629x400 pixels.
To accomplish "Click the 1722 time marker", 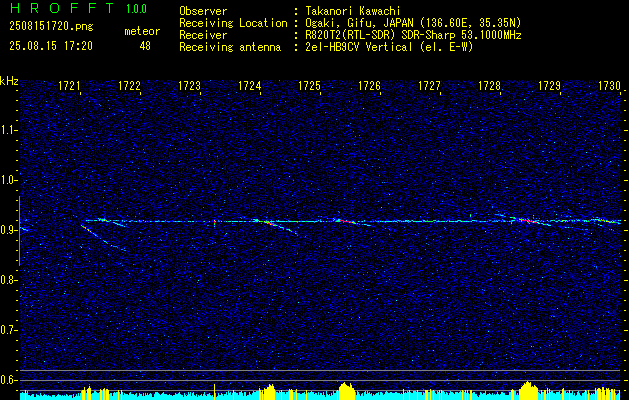I will (130, 86).
